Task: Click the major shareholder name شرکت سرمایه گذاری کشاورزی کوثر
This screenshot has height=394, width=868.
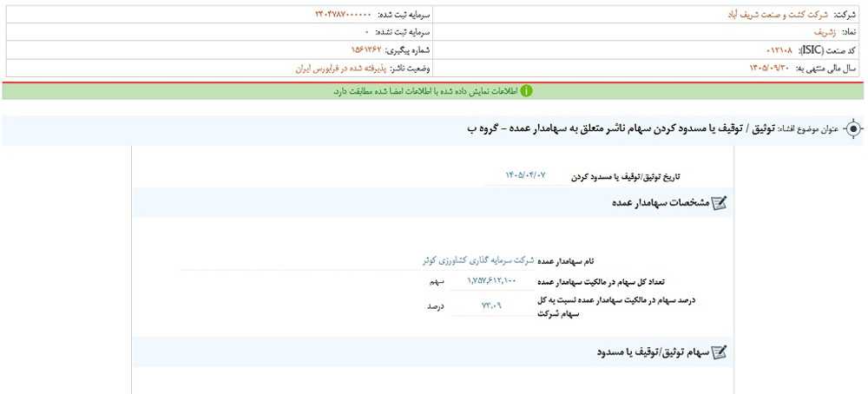Action: click(477, 260)
